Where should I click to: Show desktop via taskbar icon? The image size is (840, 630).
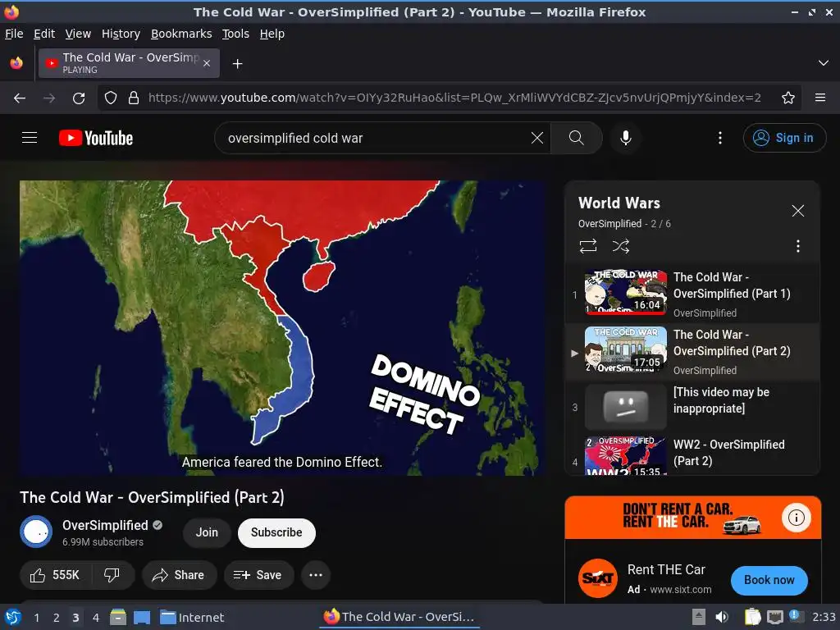click(142, 617)
